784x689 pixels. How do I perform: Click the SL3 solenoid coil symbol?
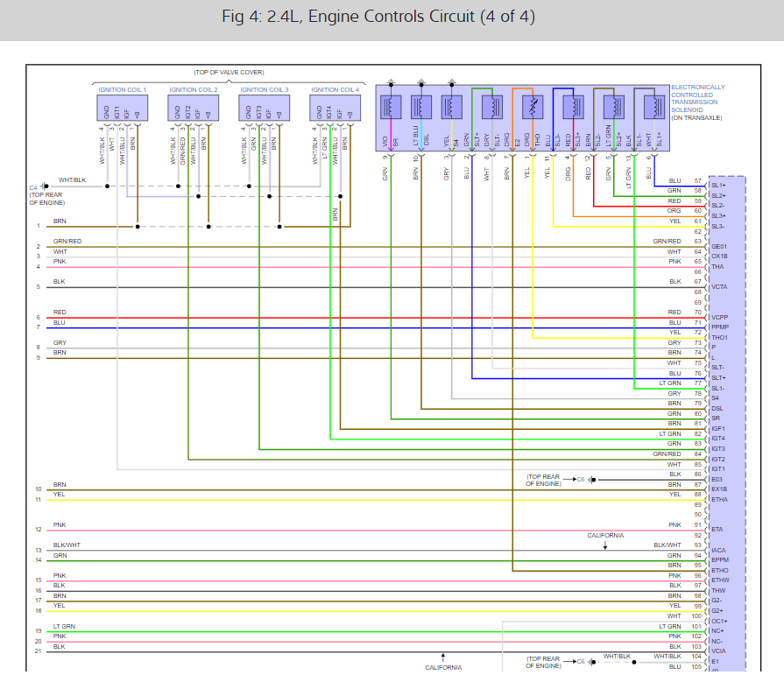click(x=574, y=107)
